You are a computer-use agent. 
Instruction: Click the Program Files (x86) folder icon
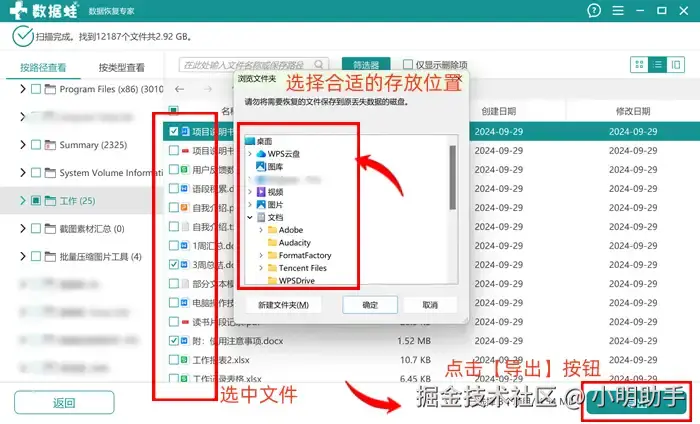coord(50,89)
